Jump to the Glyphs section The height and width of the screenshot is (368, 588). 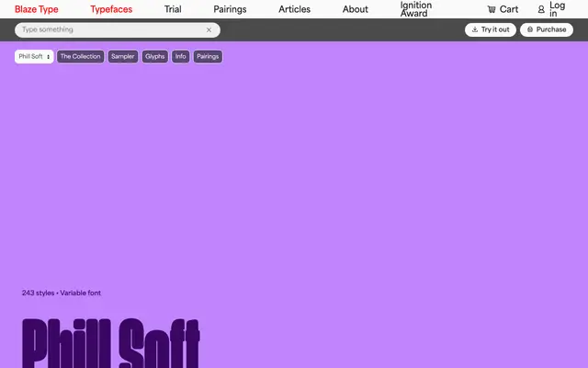155,57
